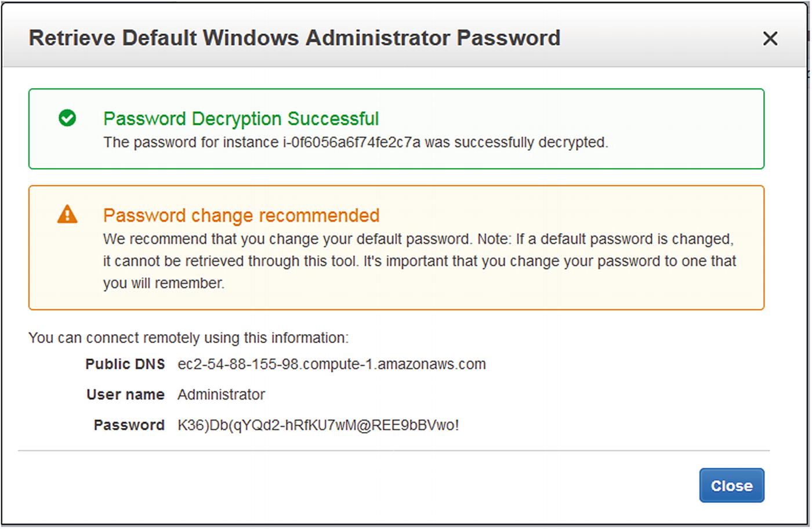812x529 pixels.
Task: Click the Public DNS label
Action: click(x=125, y=364)
